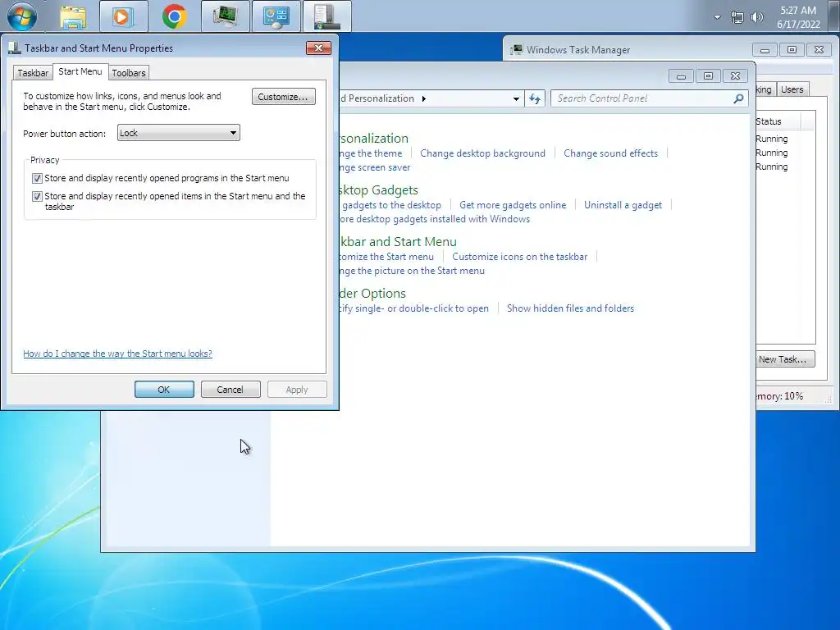This screenshot has height=630, width=840.
Task: Click the Control Panel search magnifier icon
Action: click(738, 98)
